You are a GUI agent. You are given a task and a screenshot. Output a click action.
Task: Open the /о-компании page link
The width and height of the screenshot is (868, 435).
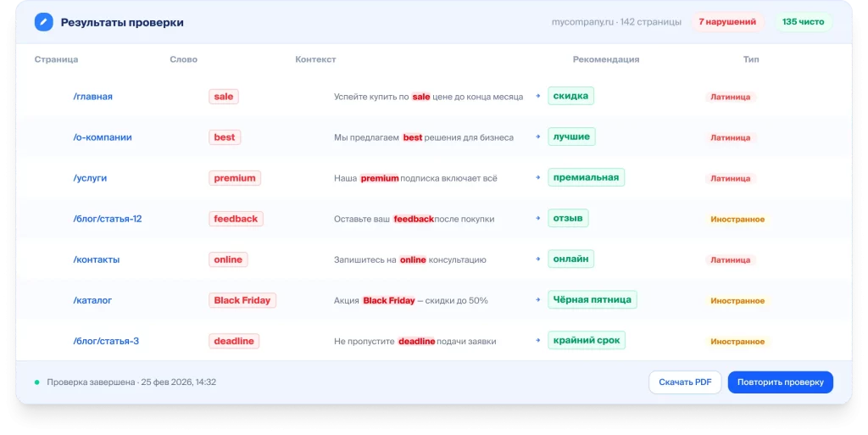103,137
